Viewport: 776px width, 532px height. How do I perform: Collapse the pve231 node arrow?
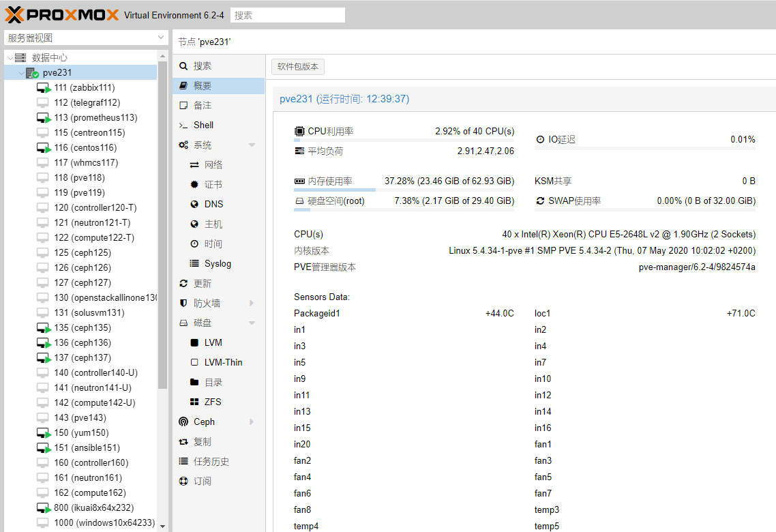click(21, 73)
